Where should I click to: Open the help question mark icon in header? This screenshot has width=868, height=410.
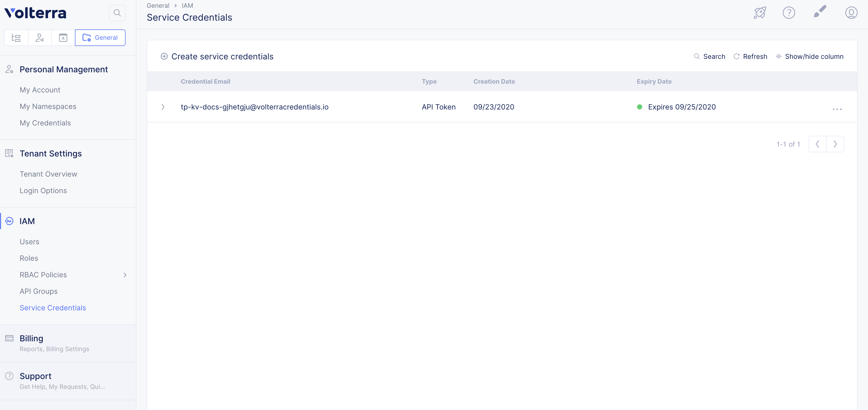click(x=788, y=13)
